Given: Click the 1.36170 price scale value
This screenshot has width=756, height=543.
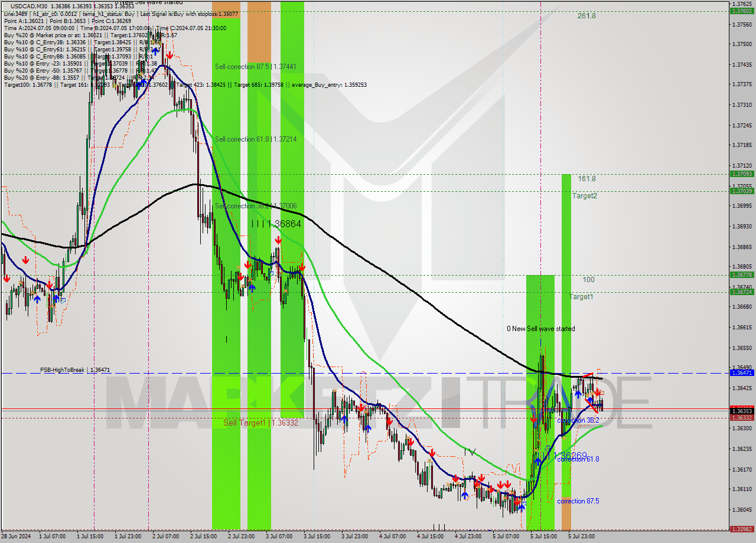Looking at the screenshot, I should tap(743, 469).
